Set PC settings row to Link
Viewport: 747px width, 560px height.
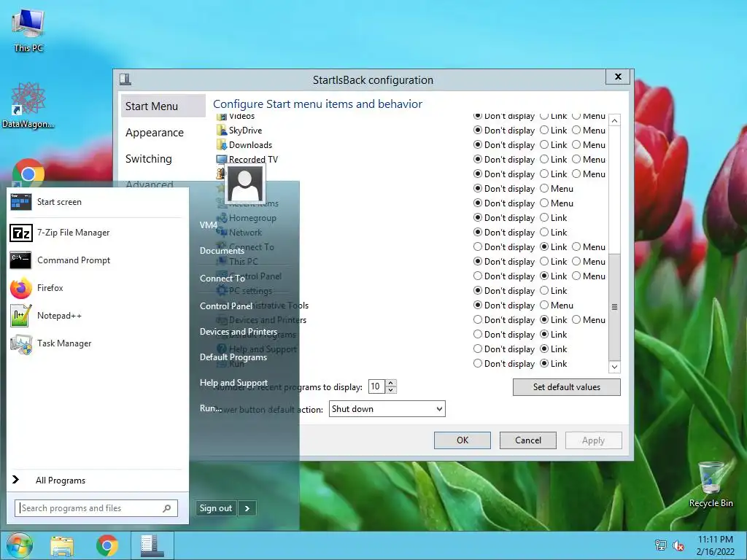544,290
